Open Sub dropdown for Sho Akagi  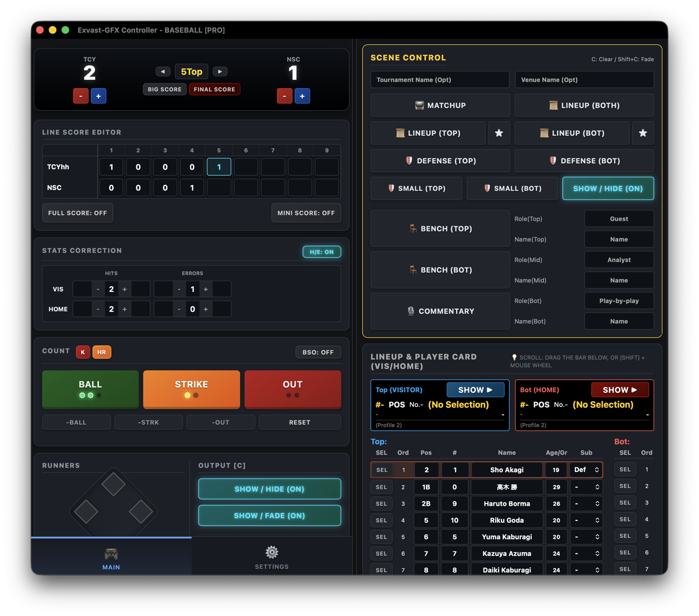[x=586, y=470]
